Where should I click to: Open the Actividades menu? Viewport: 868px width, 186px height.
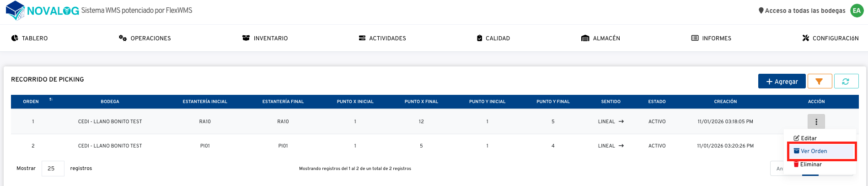pyautogui.click(x=382, y=38)
